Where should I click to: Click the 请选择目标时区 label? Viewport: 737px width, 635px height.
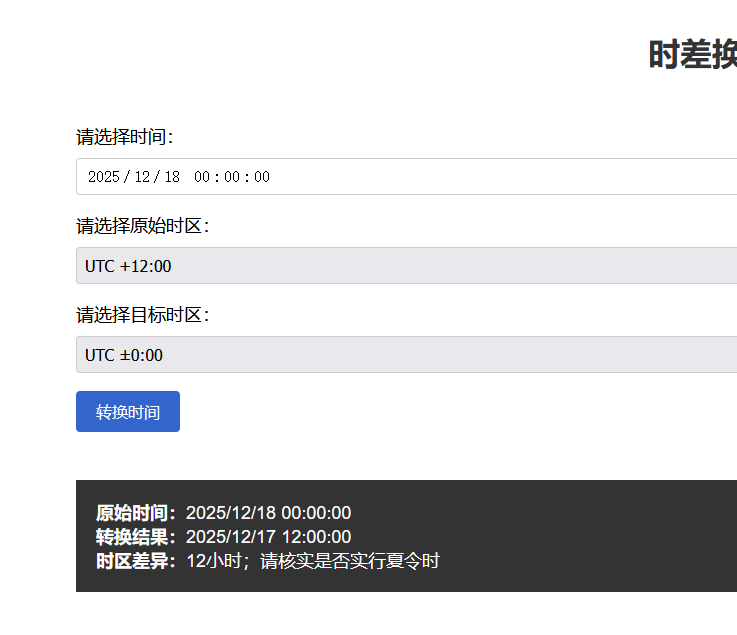(142, 314)
